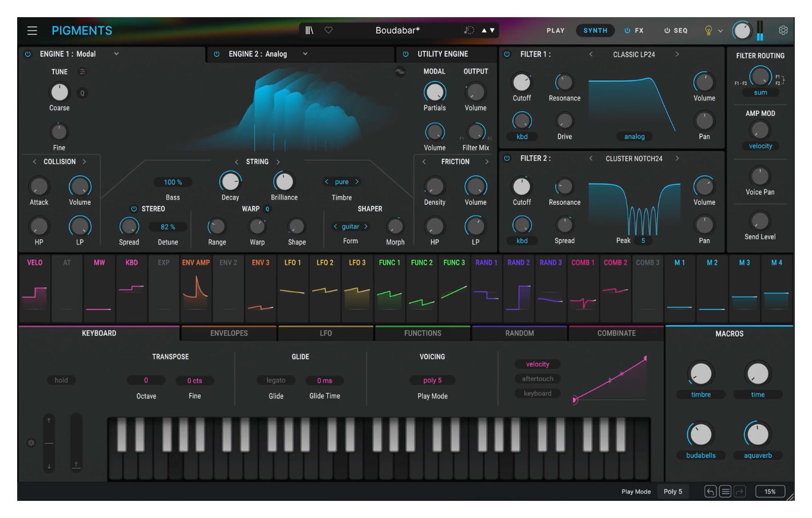This screenshot has width=812, height=518.
Task: Toggle Engine 2 power button
Action: (x=216, y=54)
